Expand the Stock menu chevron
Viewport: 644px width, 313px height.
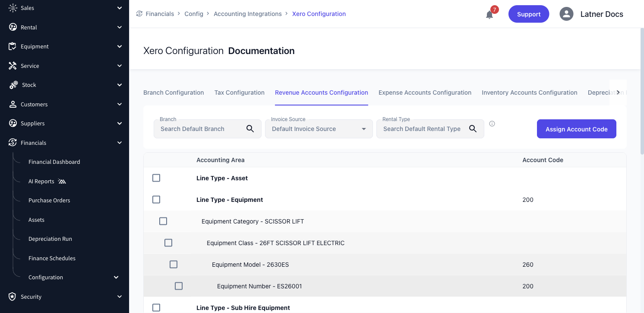[x=120, y=85]
